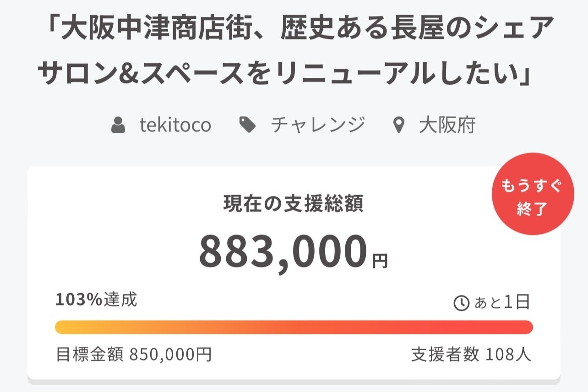Click the 103%達成 label
Viewport: 588px width, 392px height.
pos(96,300)
